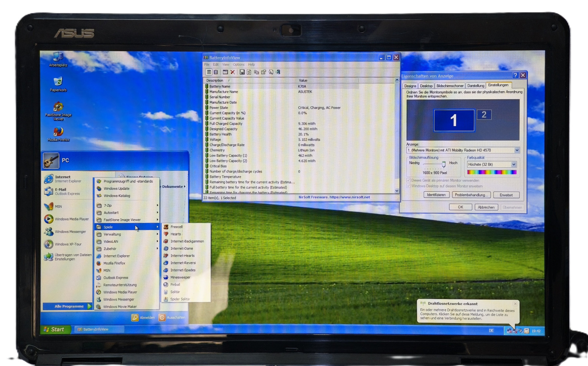Screen dimensions: 588x366
Task: Click the Save icon in BatteryInfoView toolbar
Action: pyautogui.click(x=242, y=72)
